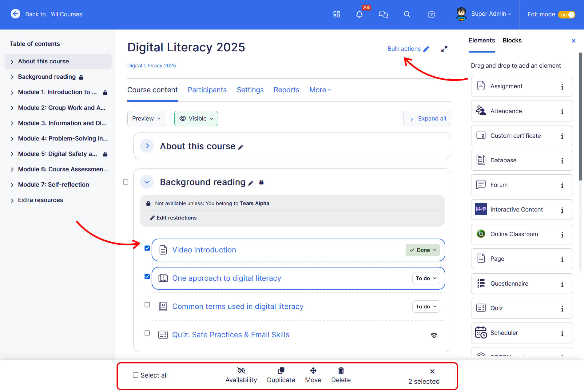Click the Interactive Content H5P icon
The image size is (584, 392).
(481, 209)
